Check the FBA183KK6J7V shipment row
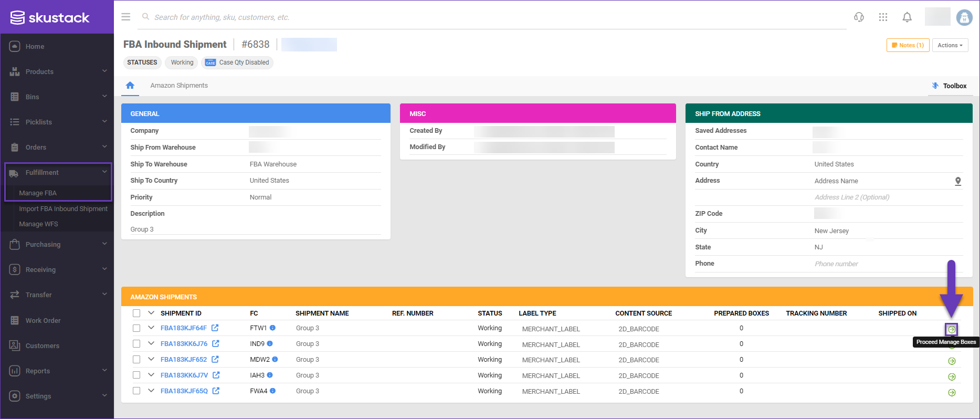Image resolution: width=980 pixels, height=419 pixels. pyautogui.click(x=136, y=375)
